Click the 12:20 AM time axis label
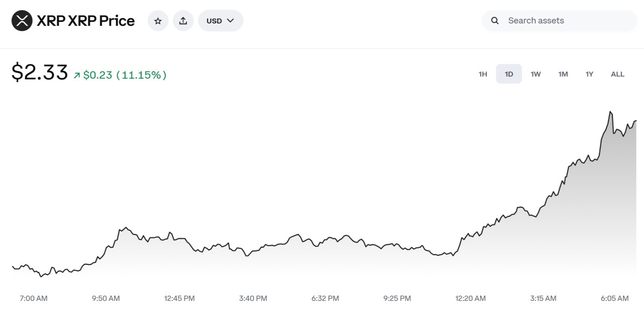Screen dimensions: 644x310 [x=470, y=298]
